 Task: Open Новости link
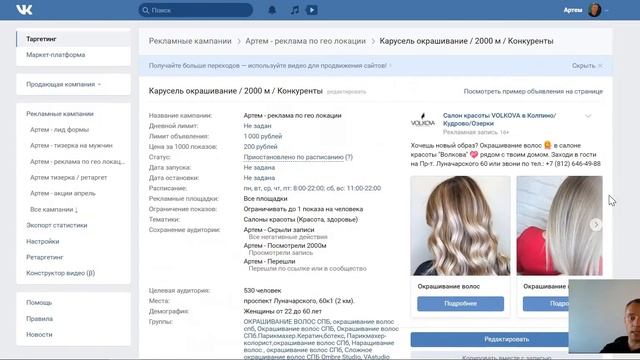(x=39, y=335)
